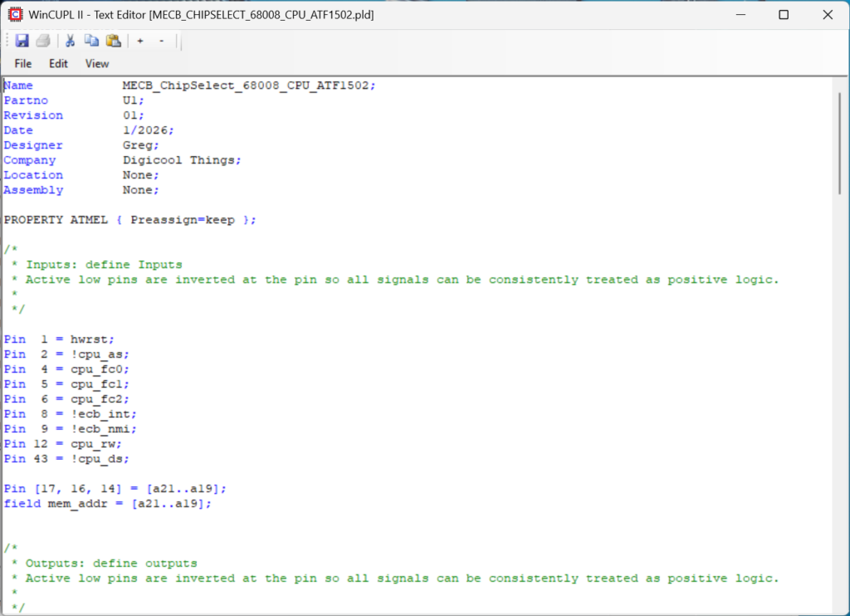The height and width of the screenshot is (616, 850).
Task: Click the Print icon in the toolbar
Action: [x=43, y=41]
